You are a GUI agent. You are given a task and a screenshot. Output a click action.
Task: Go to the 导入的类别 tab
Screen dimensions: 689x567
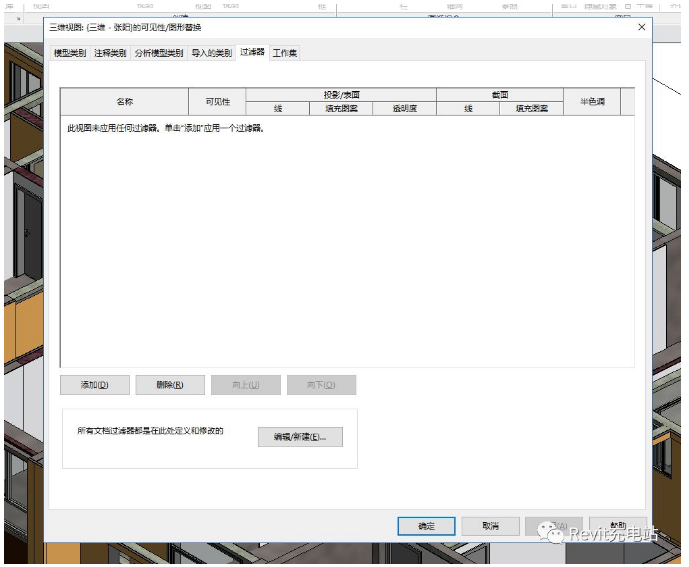(x=211, y=53)
